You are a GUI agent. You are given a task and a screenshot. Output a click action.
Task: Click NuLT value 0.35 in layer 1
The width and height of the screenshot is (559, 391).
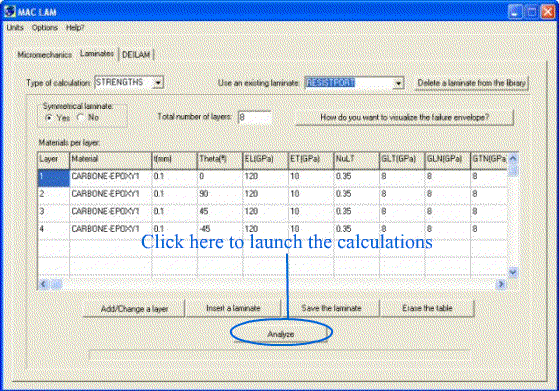pyautogui.click(x=357, y=178)
